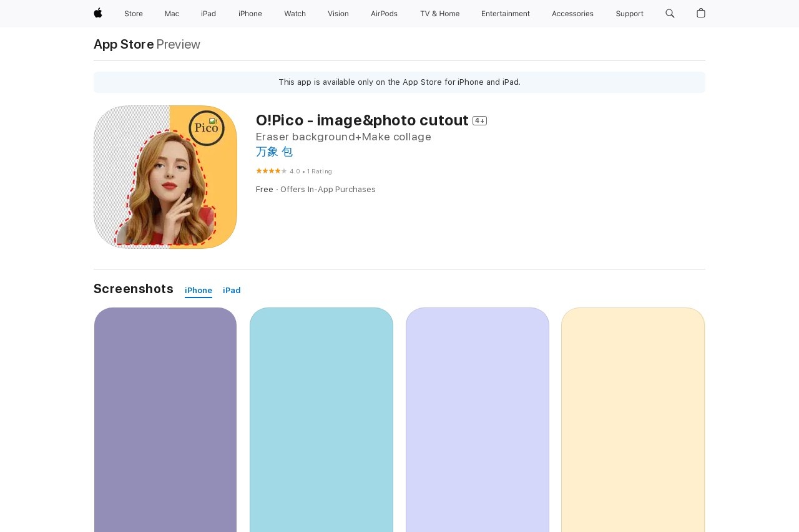The width and height of the screenshot is (799, 532).
Task: Click the 'Preview' text in header
Action: pos(179,44)
